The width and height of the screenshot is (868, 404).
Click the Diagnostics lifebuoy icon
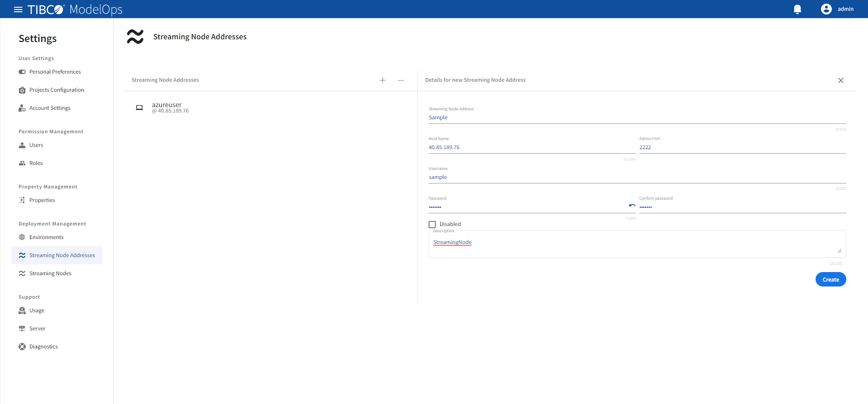tap(22, 347)
